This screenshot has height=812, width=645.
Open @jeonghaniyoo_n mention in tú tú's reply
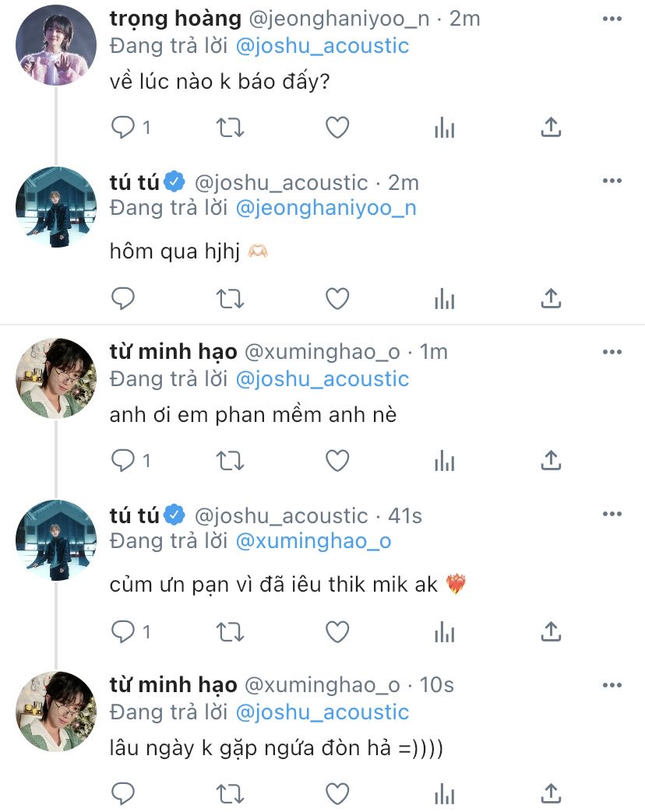pyautogui.click(x=325, y=208)
